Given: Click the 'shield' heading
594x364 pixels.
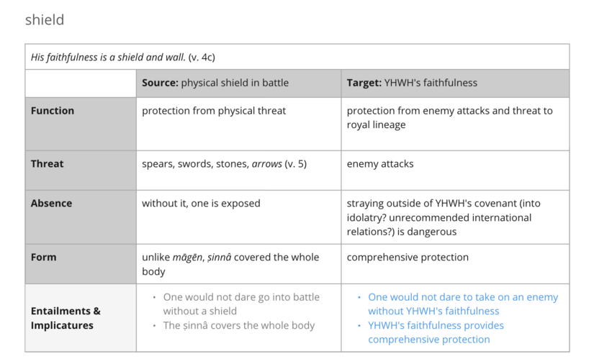Looking at the screenshot, I should tap(45, 20).
